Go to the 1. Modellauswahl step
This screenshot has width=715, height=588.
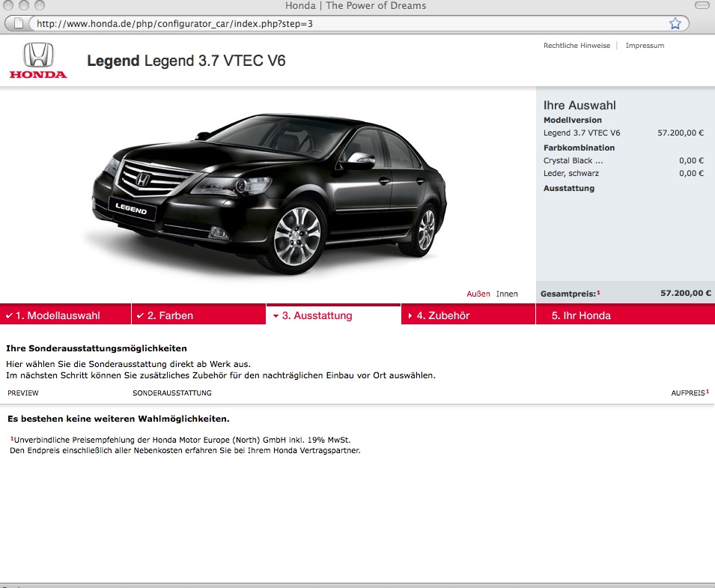(58, 315)
